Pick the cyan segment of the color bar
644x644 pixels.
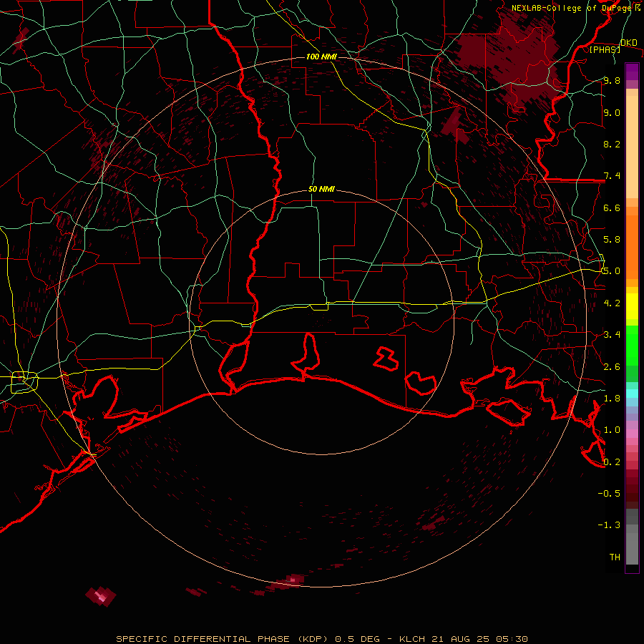pyautogui.click(x=632, y=394)
